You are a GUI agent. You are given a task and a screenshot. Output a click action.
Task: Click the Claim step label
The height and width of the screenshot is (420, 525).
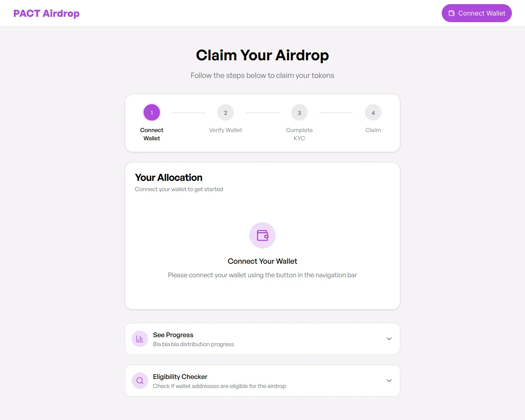coord(373,130)
